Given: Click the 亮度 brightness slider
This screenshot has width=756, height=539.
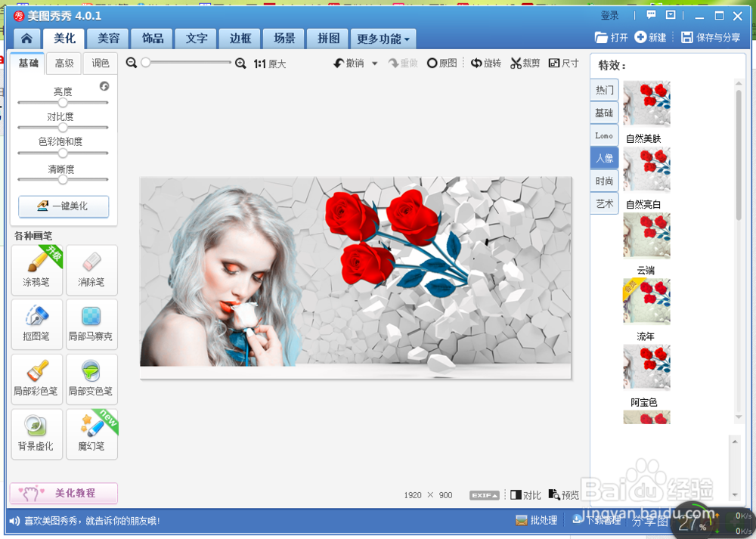Looking at the screenshot, I should click(x=63, y=103).
